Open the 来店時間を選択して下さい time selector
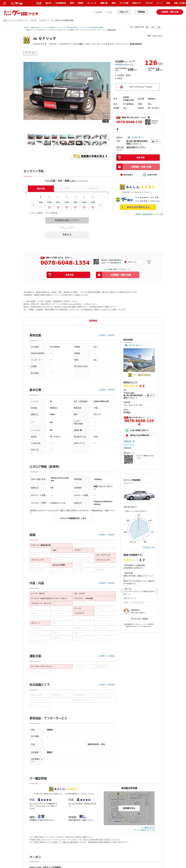The image size is (186, 868). click(67, 220)
